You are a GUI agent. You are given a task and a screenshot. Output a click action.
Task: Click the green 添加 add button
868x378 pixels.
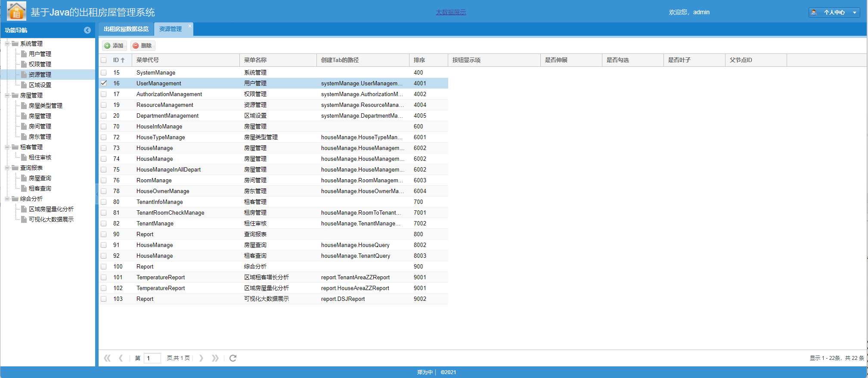(x=114, y=46)
